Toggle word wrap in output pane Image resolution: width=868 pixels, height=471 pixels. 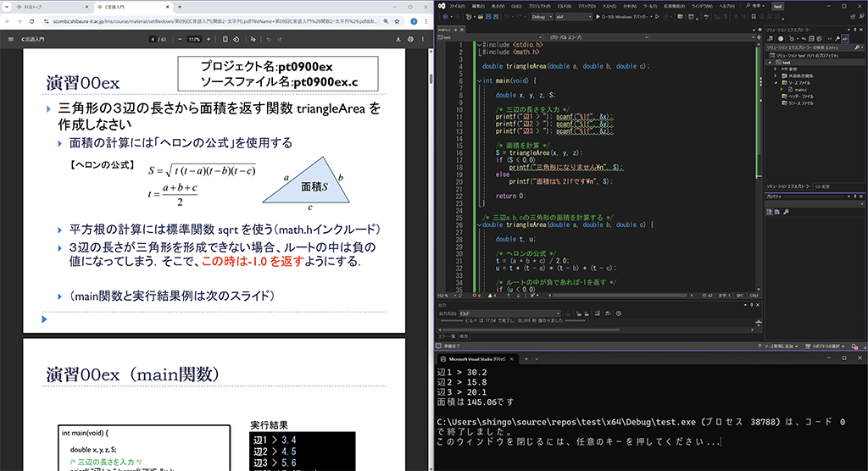pos(608,313)
